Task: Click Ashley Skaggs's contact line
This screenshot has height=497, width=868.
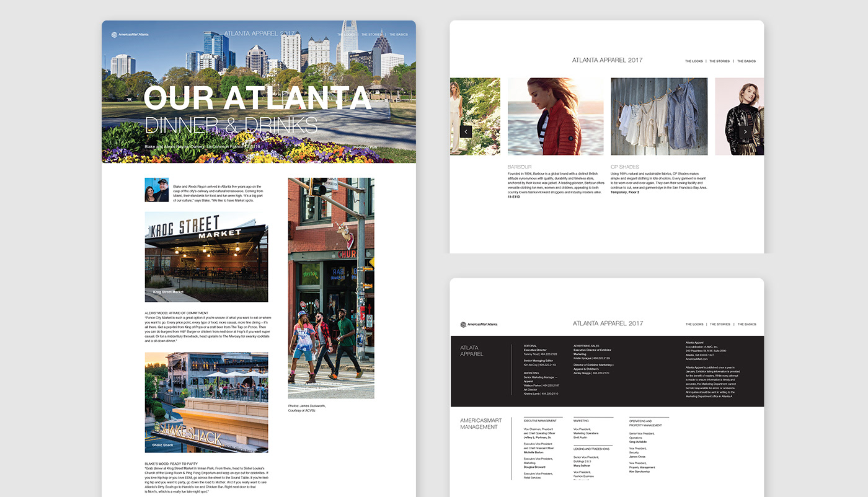Action: pyautogui.click(x=591, y=373)
